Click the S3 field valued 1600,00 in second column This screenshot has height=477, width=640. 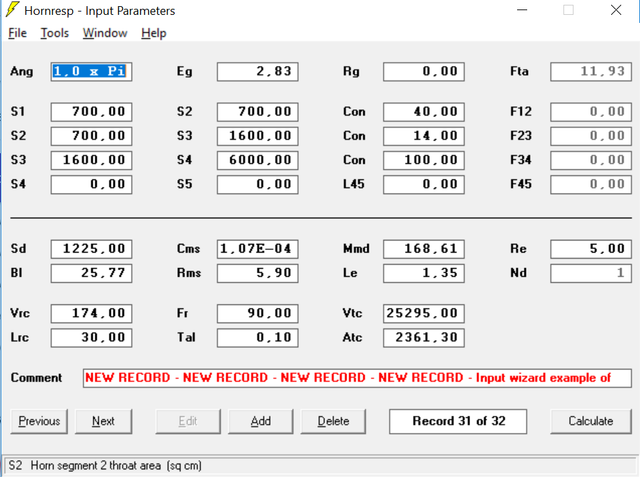(258, 136)
